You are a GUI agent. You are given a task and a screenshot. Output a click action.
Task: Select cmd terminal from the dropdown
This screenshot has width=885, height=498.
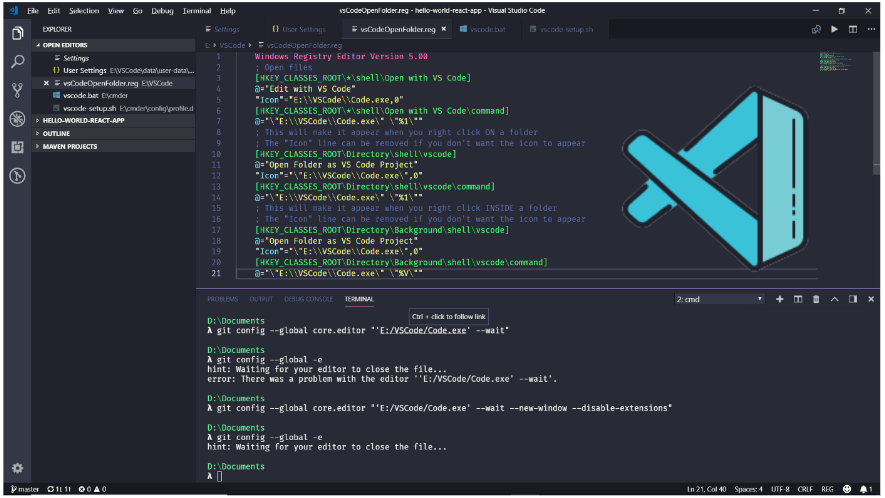pyautogui.click(x=719, y=299)
